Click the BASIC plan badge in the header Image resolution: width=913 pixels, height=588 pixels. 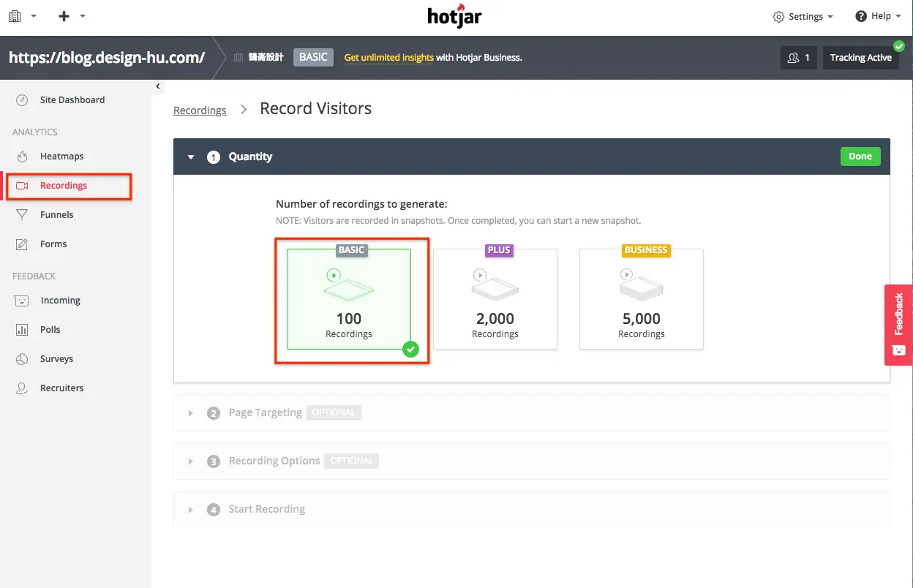point(313,57)
